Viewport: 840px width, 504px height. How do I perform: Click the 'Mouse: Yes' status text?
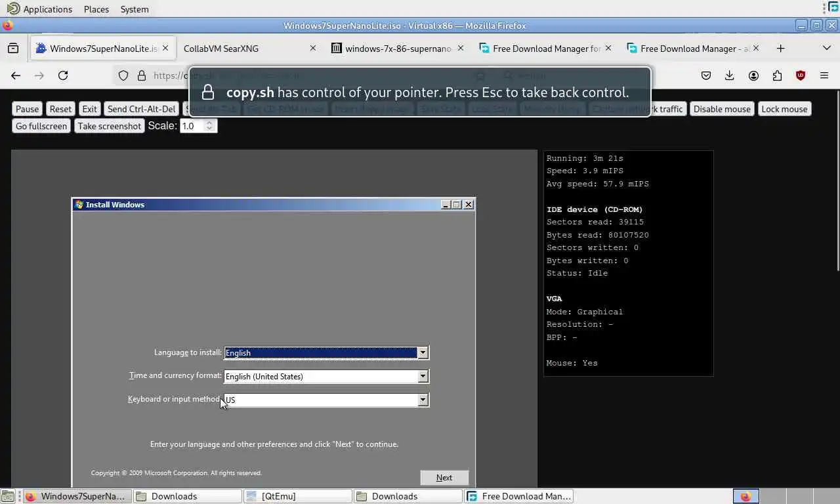[572, 363]
